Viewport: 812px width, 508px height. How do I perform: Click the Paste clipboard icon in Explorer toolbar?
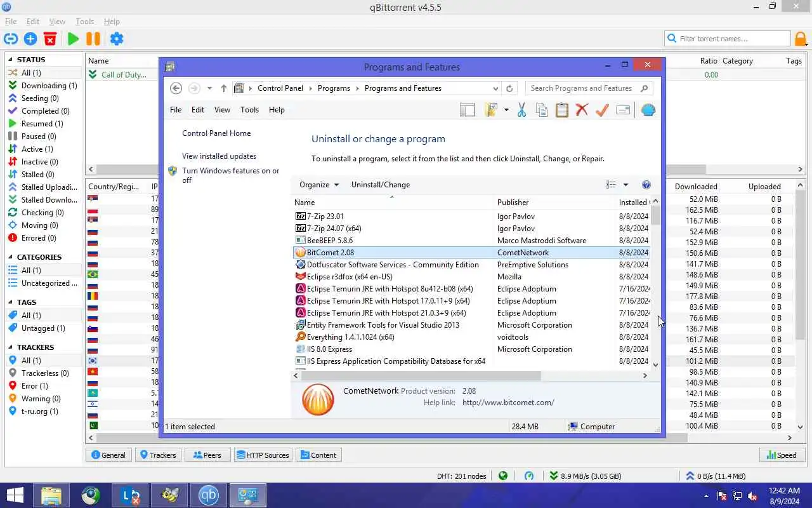coord(562,110)
